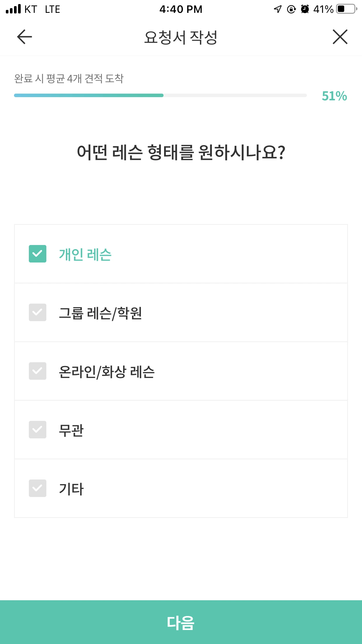This screenshot has width=362, height=644.
Task: Tap the battery icon in status bar
Action: (346, 9)
